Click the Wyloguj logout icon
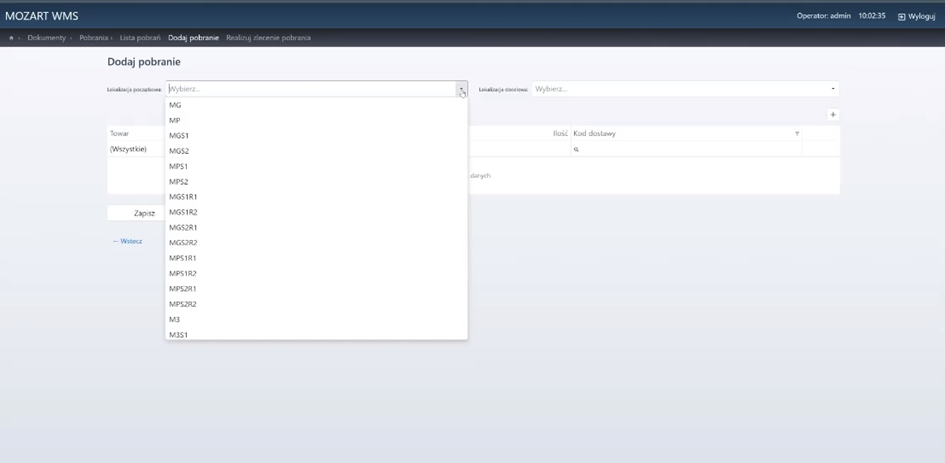The width and height of the screenshot is (945, 463). [x=901, y=17]
